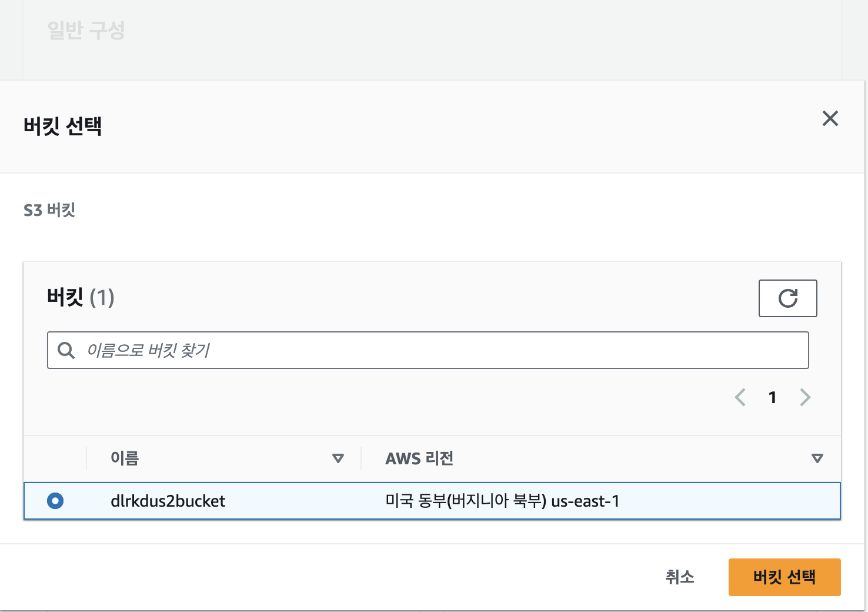Screen dimensions: 868x612
Task: Click the magnifier search icon
Action: click(x=66, y=351)
